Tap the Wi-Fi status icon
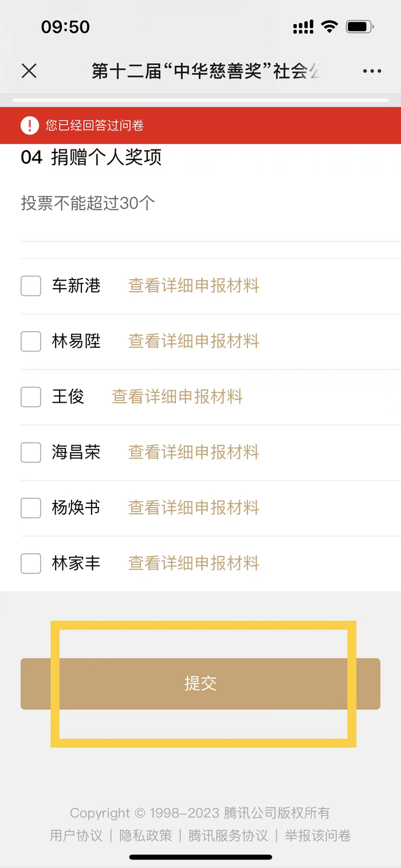The image size is (401, 868). tap(329, 26)
